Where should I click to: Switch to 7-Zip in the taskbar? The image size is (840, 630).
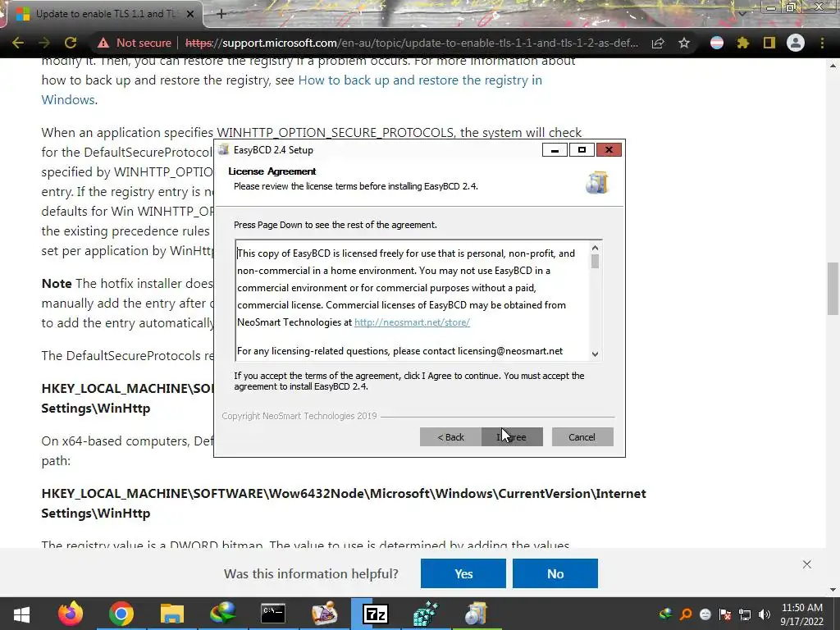pos(375,614)
